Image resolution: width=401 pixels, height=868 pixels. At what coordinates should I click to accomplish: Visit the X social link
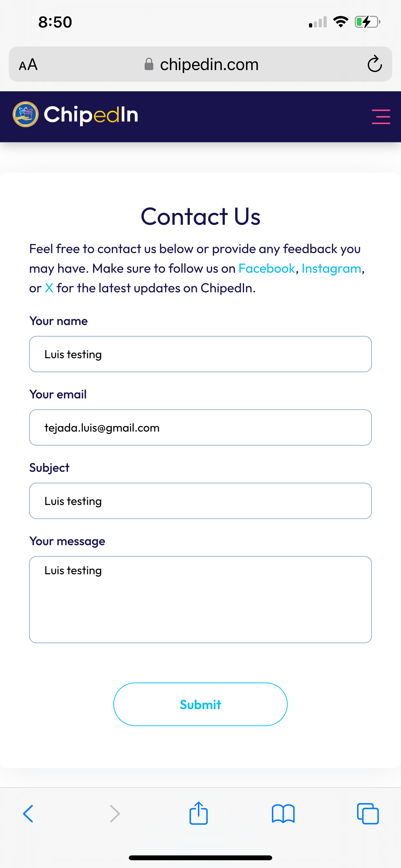tap(49, 288)
